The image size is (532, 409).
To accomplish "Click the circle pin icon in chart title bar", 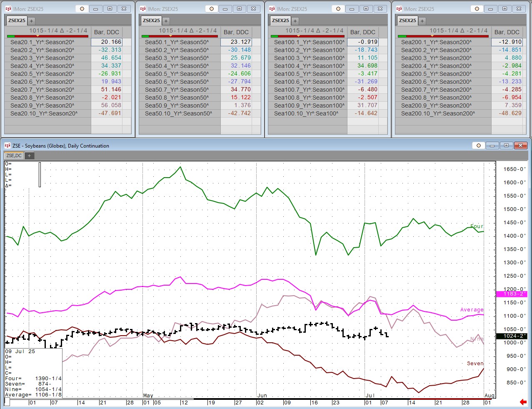I will tap(479, 146).
